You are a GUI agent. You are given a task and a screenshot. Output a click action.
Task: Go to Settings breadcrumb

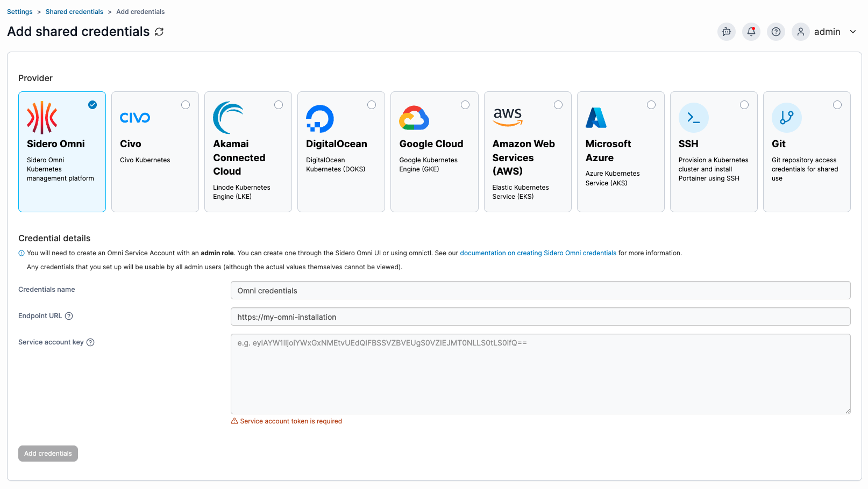(20, 12)
